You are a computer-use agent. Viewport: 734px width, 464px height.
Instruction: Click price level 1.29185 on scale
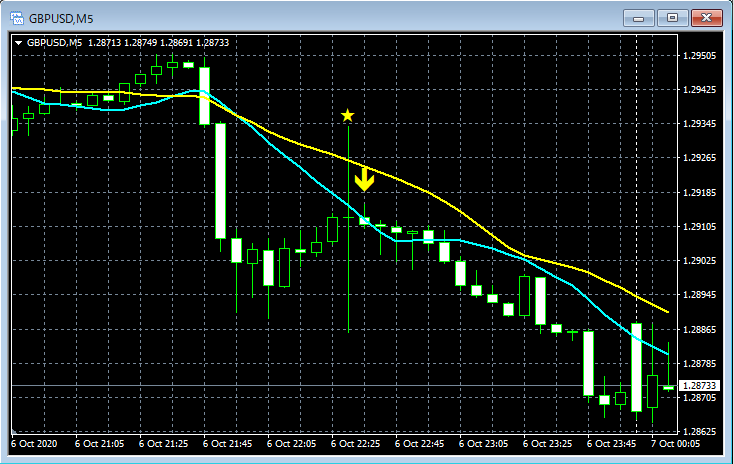[x=699, y=192]
